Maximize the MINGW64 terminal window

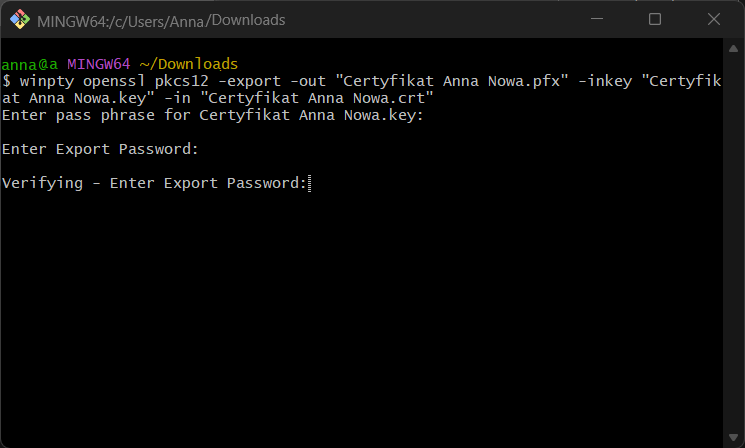click(x=655, y=19)
